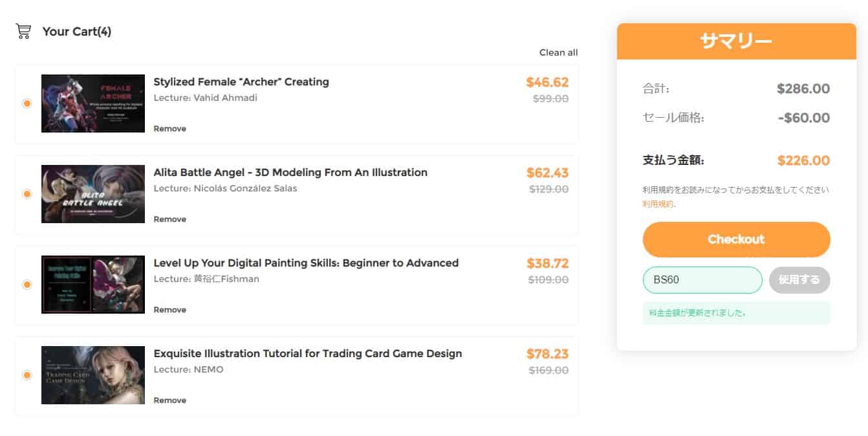Remove the Exquisite Illustration Tutorial course
Screen dimensions: 868x436
coord(169,400)
